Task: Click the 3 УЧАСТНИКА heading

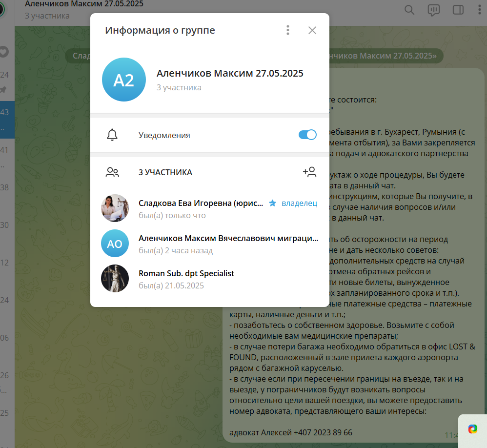Action: tap(165, 172)
